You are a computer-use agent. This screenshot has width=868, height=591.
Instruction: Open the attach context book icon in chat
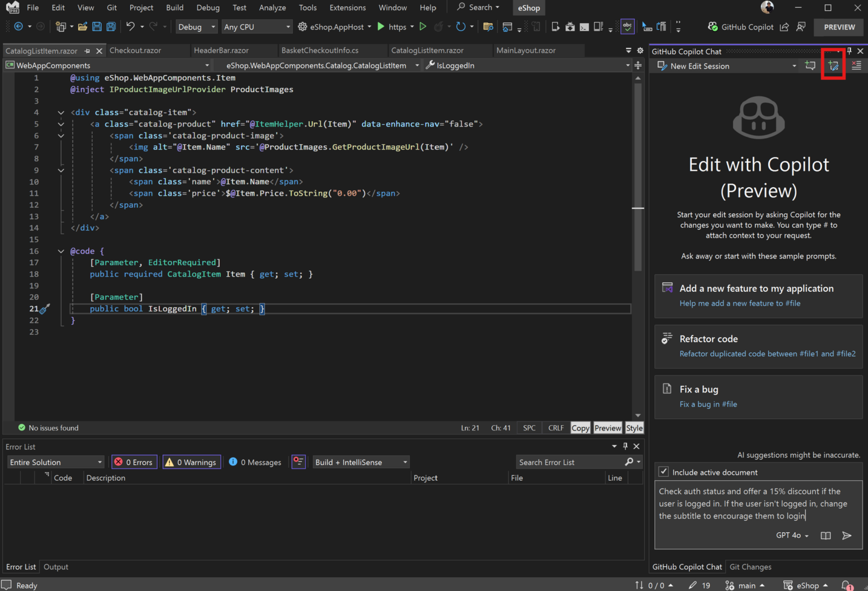point(825,536)
